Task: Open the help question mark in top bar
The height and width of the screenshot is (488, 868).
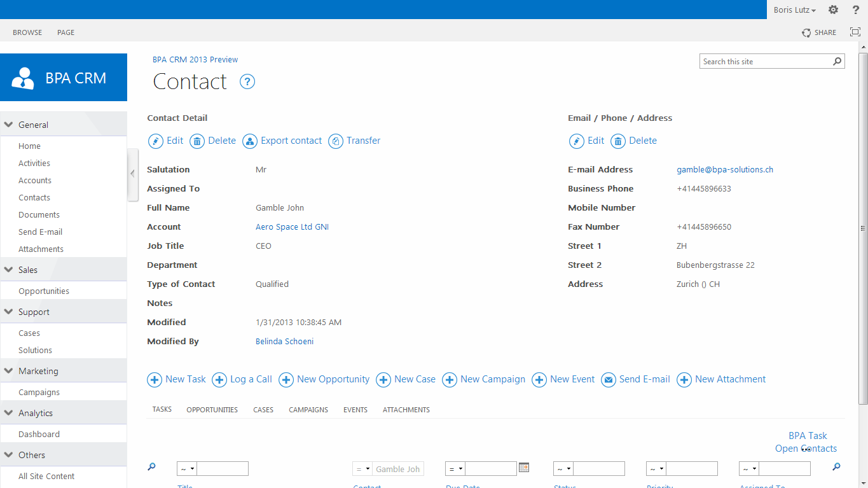Action: pos(856,10)
